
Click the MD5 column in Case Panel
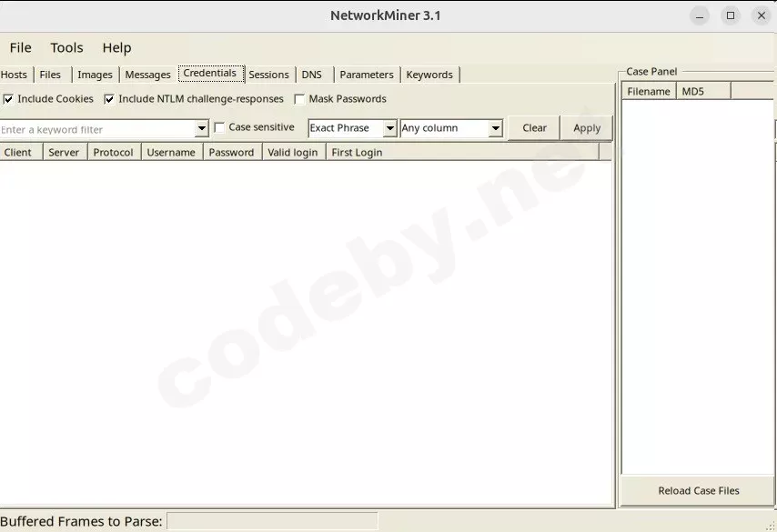pyautogui.click(x=703, y=91)
